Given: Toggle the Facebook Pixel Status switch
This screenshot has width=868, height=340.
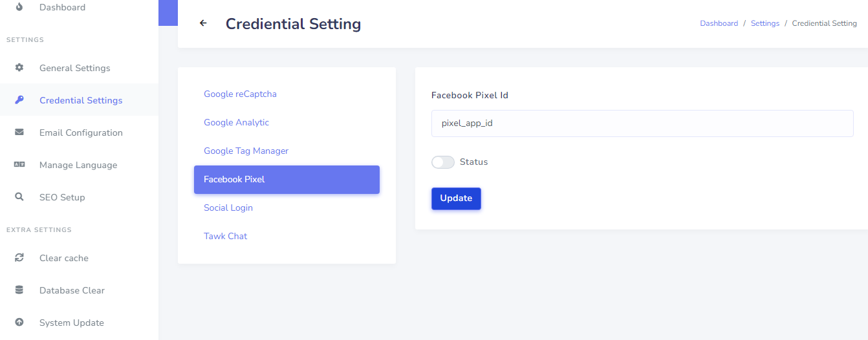Looking at the screenshot, I should [443, 162].
